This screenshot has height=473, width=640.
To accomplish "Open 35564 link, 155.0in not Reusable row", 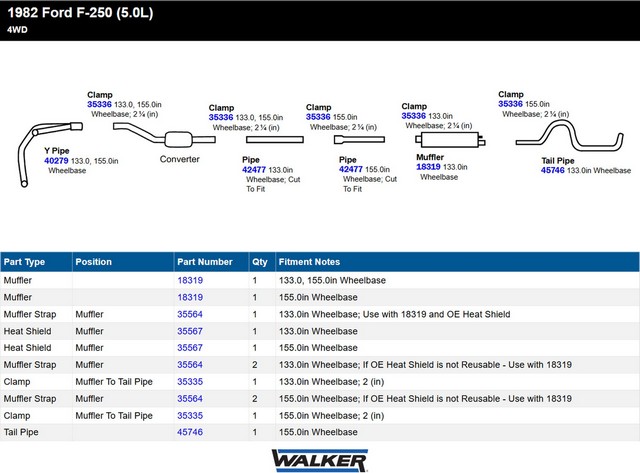I will [x=190, y=399].
